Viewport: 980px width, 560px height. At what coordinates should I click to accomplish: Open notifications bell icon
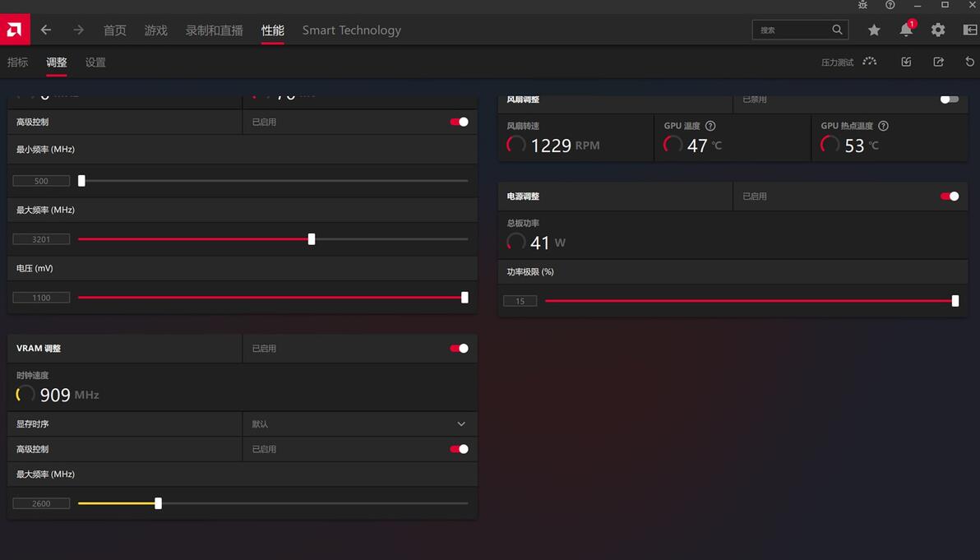[x=906, y=30]
